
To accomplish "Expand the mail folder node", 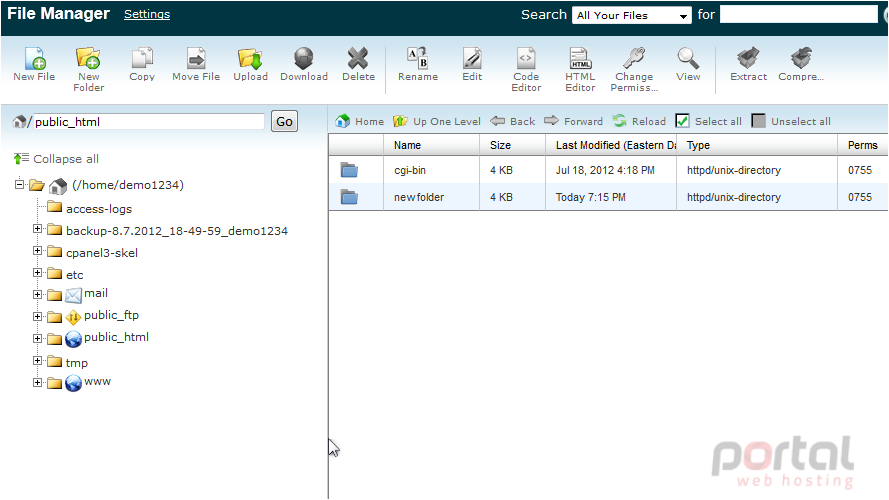I will [x=37, y=295].
